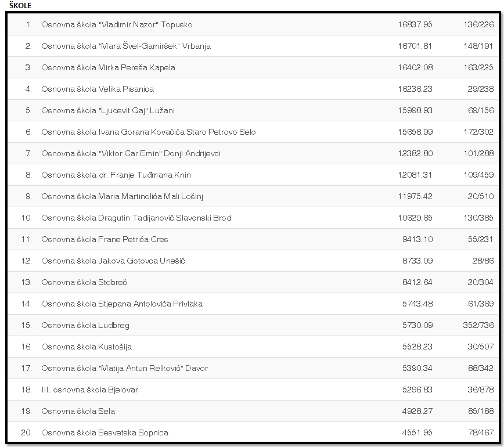Select Osnovna škola Velika Pisanica row
This screenshot has height=447, width=504.
(253, 89)
